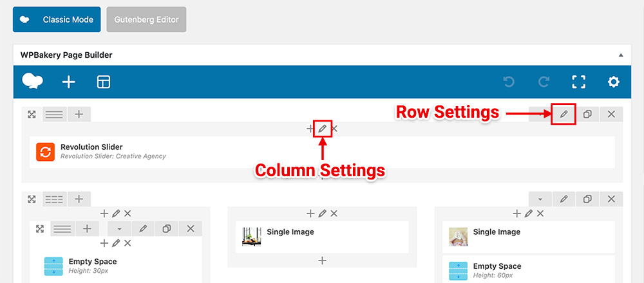This screenshot has width=644, height=283.
Task: Collapse the WPBakery Page Builder panel
Action: 621,55
